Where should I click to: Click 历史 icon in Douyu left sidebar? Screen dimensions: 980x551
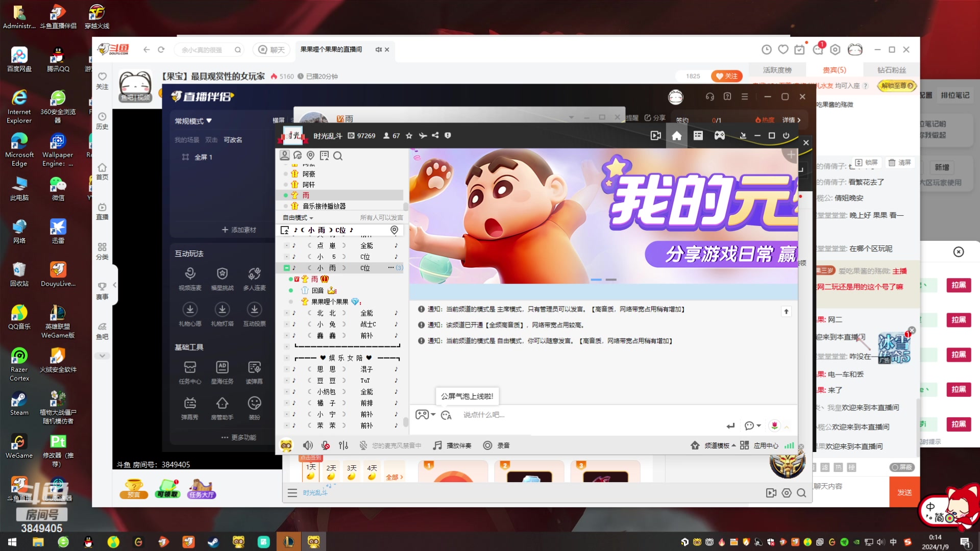point(102,121)
